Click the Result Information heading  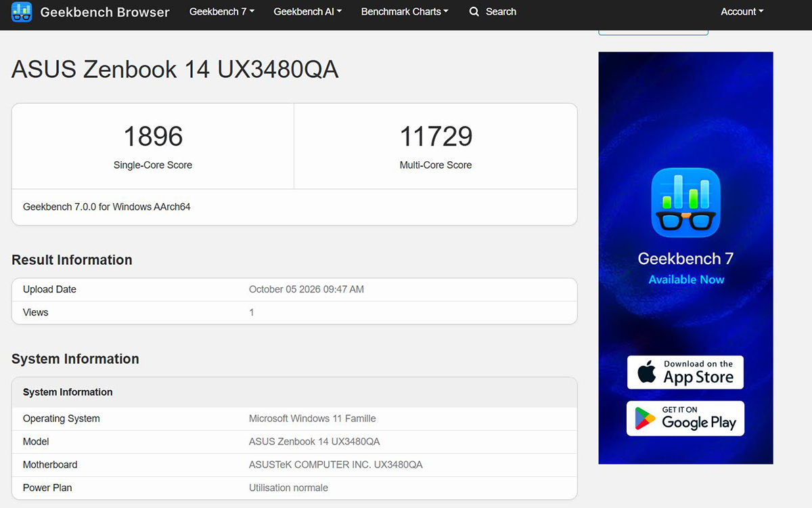click(x=72, y=260)
